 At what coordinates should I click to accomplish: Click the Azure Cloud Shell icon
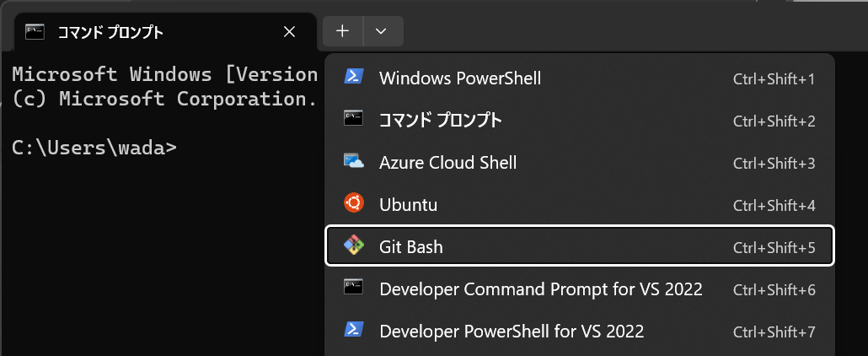(x=353, y=161)
